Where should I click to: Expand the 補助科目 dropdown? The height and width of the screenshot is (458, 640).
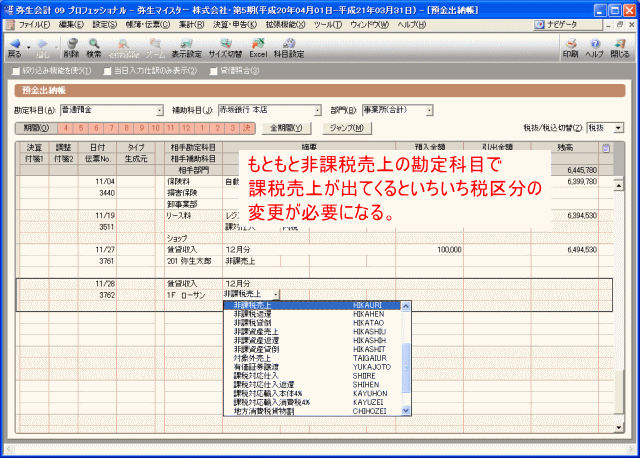pyautogui.click(x=318, y=111)
